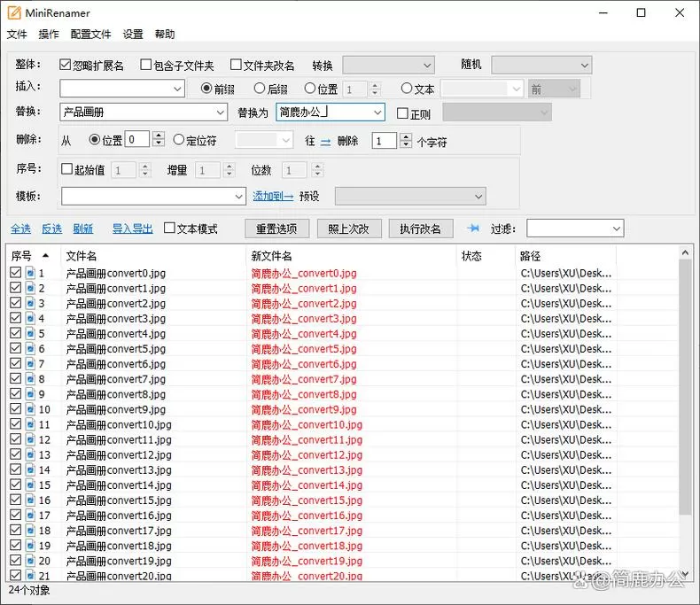Click new name 简鹿办公_convert2.jpg
Screen dimensions: 700x605
point(304,303)
